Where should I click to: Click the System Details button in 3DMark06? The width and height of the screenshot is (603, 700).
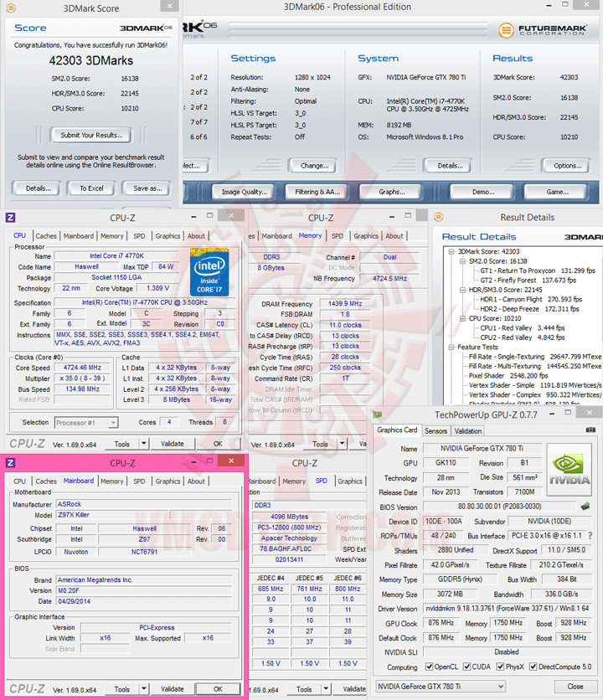(x=450, y=166)
